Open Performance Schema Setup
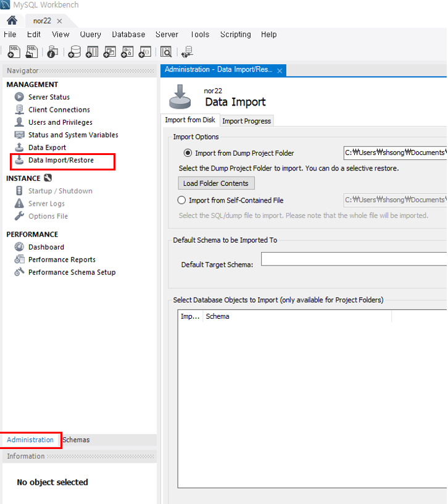448x504 pixels. pyautogui.click(x=72, y=272)
